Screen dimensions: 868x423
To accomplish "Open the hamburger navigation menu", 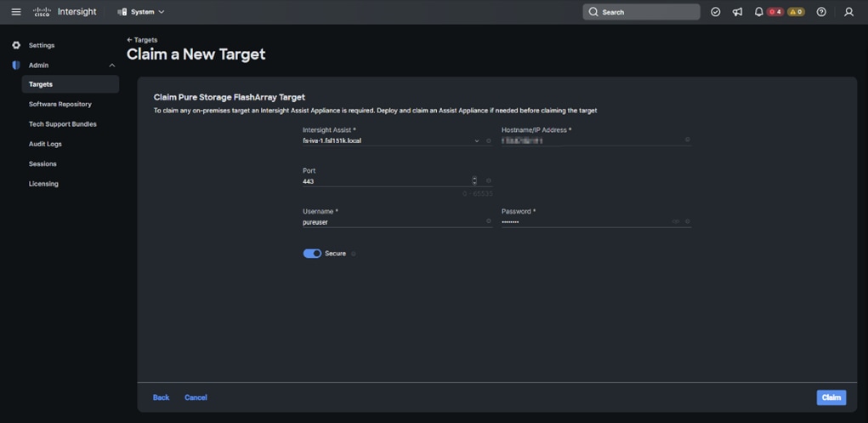I will pos(16,12).
